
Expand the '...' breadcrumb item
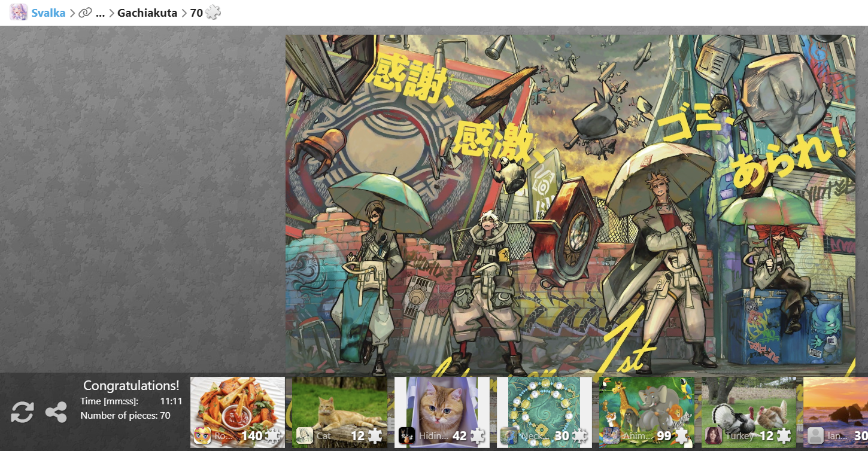(x=100, y=13)
